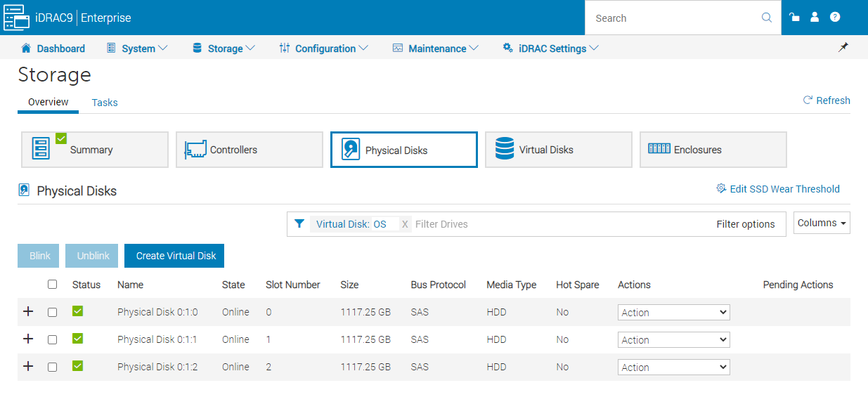Click the Dashboard home icon
Viewport: 868px width, 397px height.
tap(26, 48)
